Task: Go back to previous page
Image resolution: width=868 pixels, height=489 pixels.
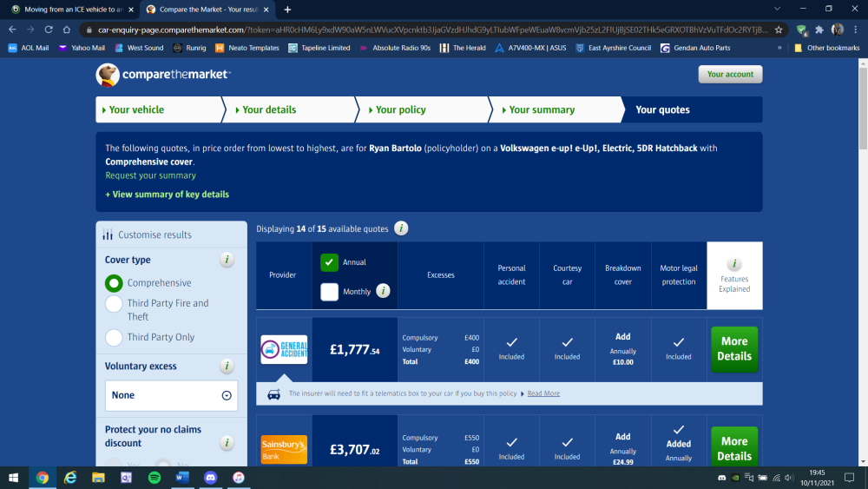Action: [12, 30]
